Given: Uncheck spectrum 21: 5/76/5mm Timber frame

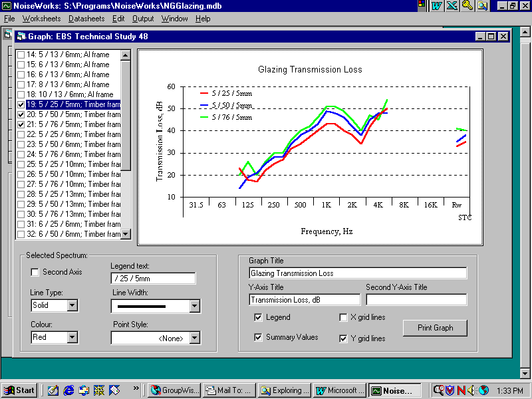Looking at the screenshot, I should coord(21,124).
